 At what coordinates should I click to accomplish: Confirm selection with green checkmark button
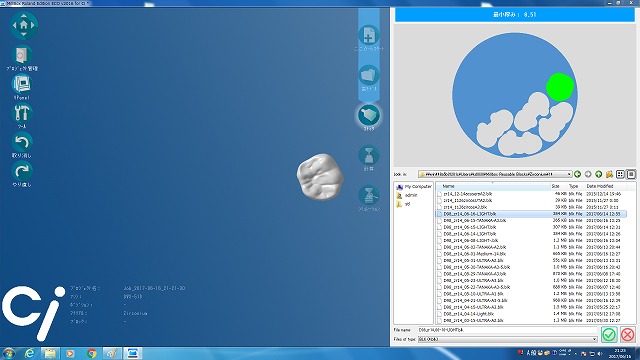pyautogui.click(x=609, y=335)
